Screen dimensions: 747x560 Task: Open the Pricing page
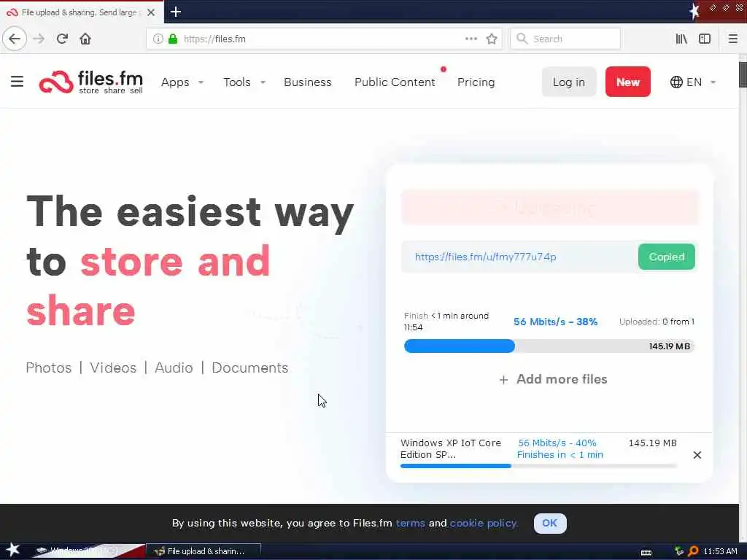[x=476, y=82]
